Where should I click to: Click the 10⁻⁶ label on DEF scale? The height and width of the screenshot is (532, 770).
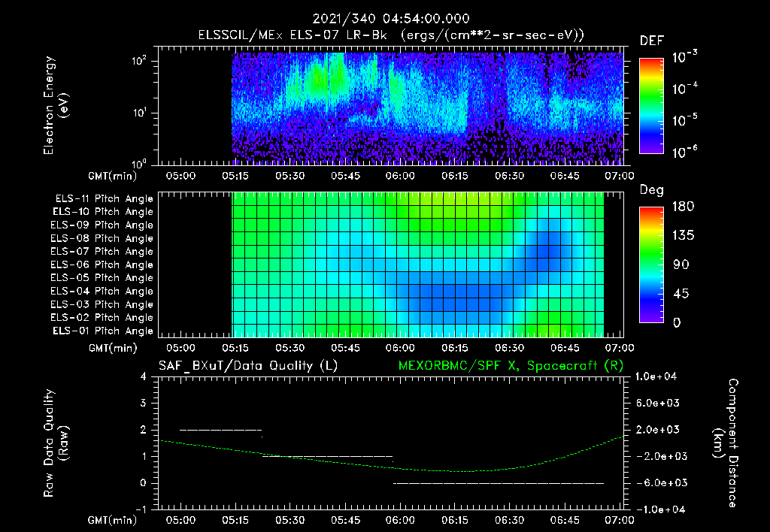[x=684, y=152]
